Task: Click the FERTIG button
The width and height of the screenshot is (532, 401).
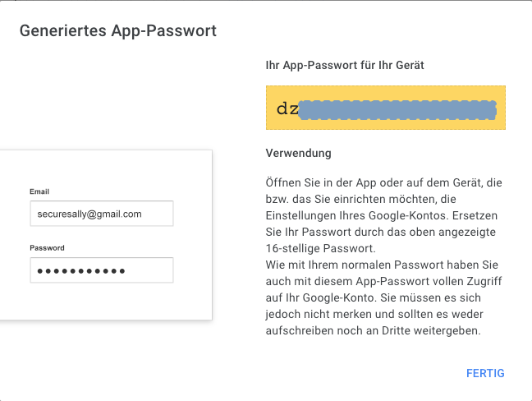Action: click(x=484, y=374)
